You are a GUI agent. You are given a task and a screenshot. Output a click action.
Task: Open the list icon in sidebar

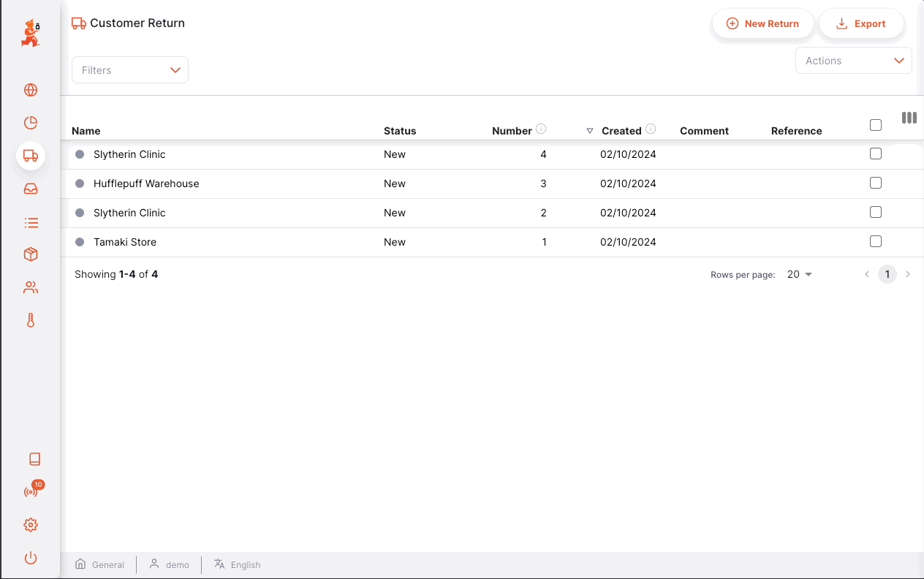click(x=31, y=222)
